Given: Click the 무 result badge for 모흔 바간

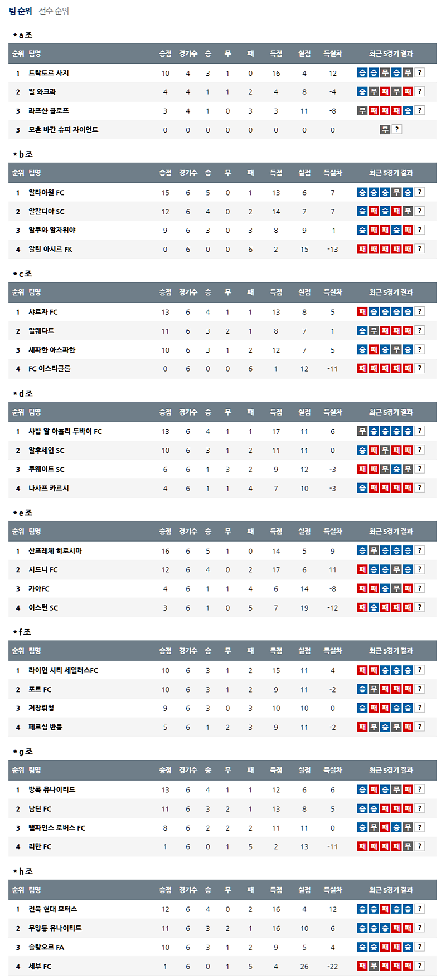Looking at the screenshot, I should 385,129.
